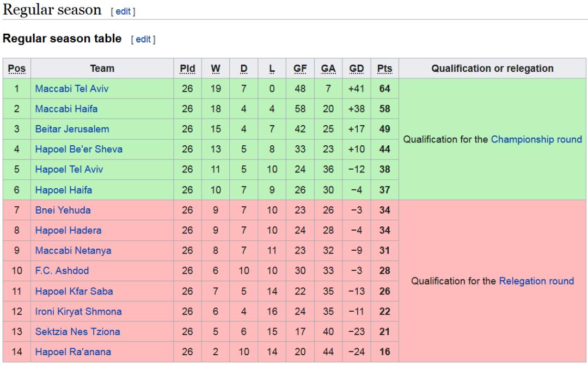This screenshot has height=365, width=588.
Task: Open the Hapoel Hadera team link
Action: (68, 231)
